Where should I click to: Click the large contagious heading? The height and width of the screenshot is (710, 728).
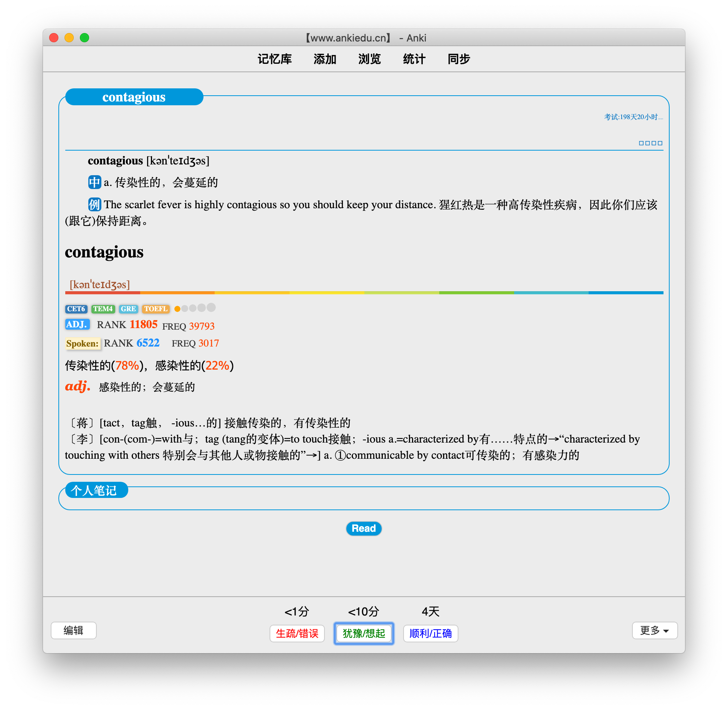pyautogui.click(x=104, y=252)
